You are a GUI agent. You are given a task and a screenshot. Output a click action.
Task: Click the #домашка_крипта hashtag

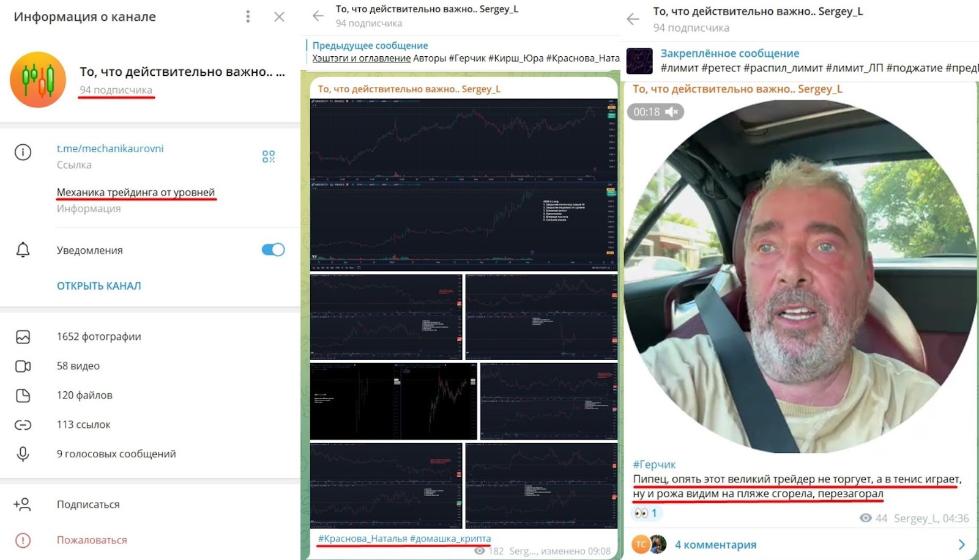click(x=450, y=539)
